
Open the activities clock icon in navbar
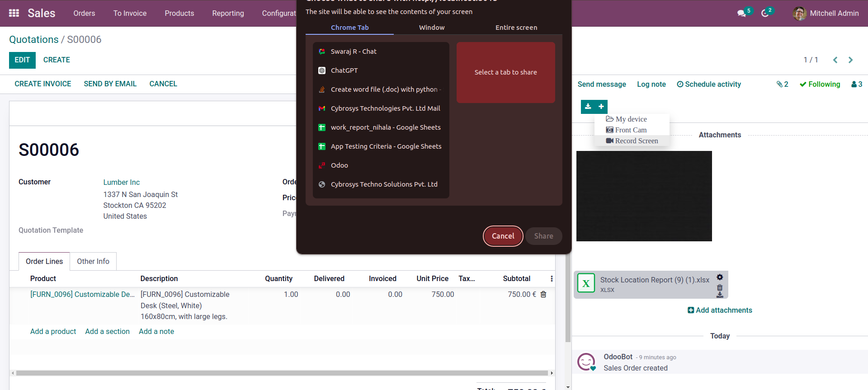[765, 13]
